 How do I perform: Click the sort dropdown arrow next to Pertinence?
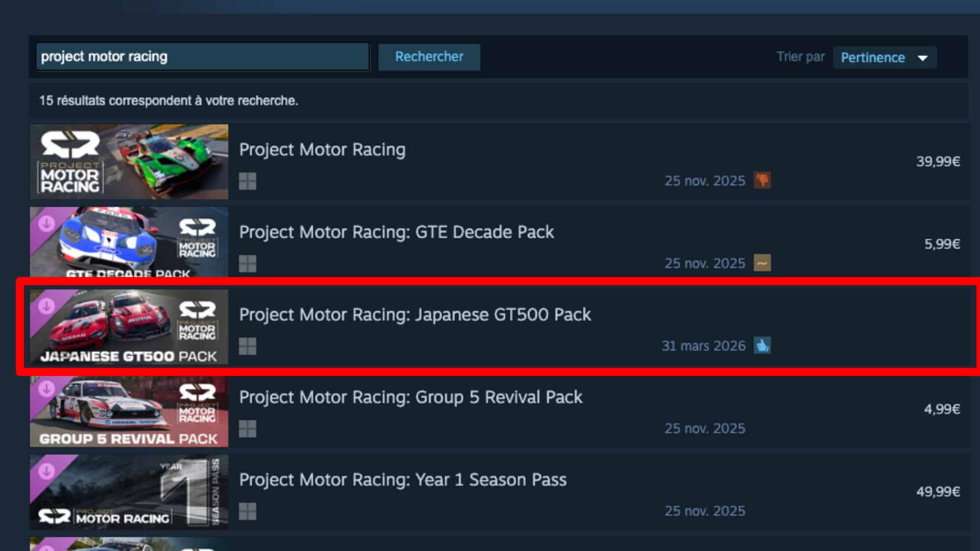922,58
